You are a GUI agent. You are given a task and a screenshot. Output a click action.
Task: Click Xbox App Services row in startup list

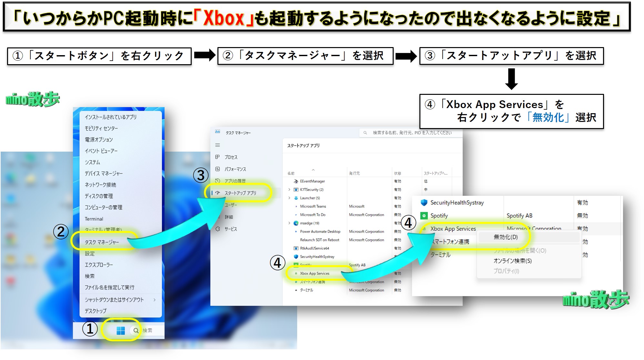tap(315, 274)
